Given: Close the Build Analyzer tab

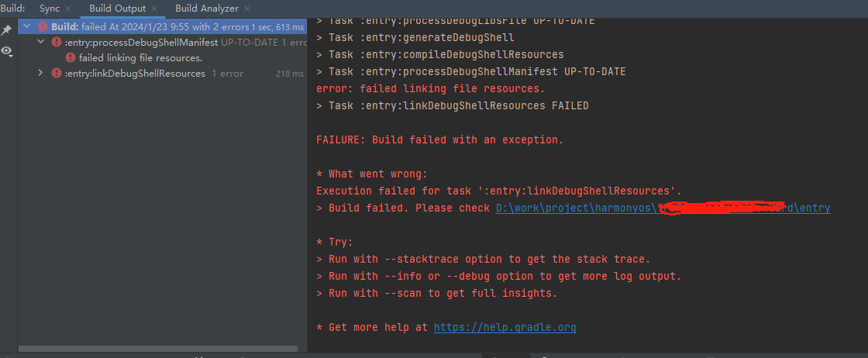Looking at the screenshot, I should pos(247,9).
